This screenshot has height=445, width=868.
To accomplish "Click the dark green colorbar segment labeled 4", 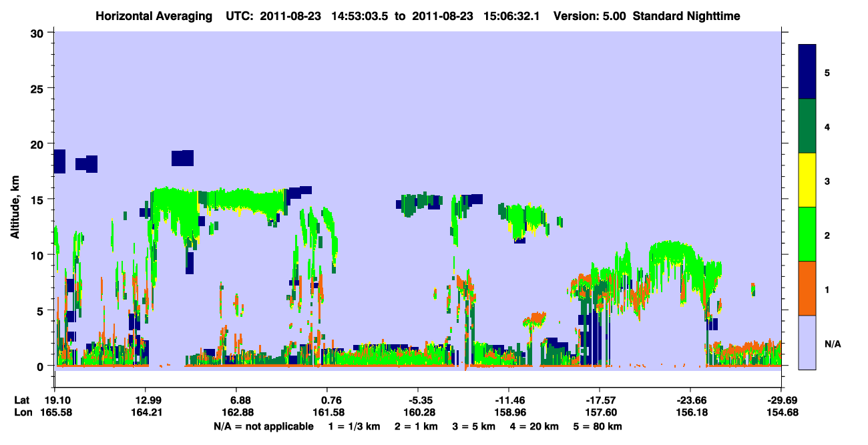I will click(x=807, y=126).
